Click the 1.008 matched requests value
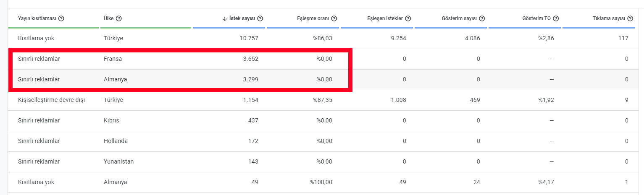The height and width of the screenshot is (195, 644). pyautogui.click(x=399, y=100)
